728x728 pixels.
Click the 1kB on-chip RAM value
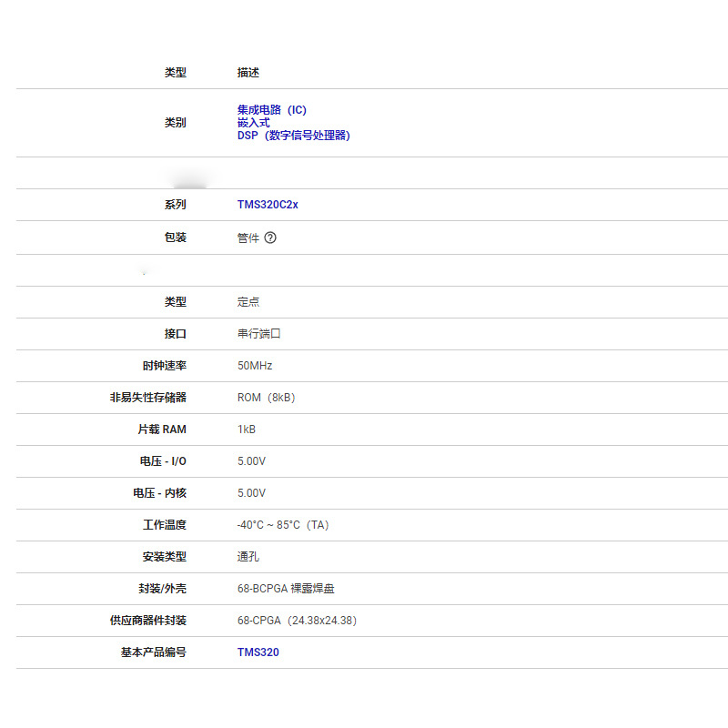[x=247, y=430]
